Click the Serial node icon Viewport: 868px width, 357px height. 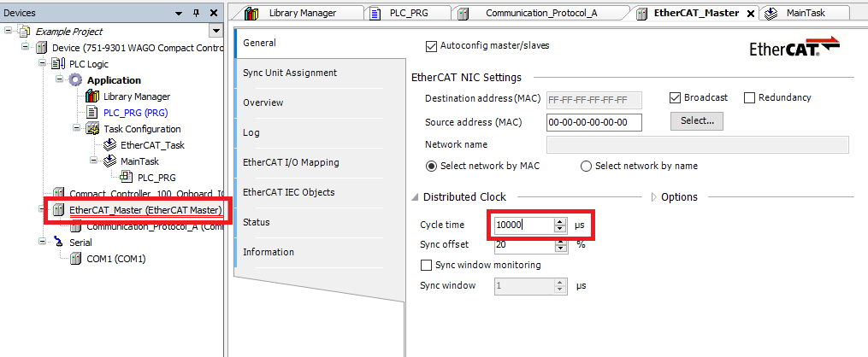click(x=58, y=243)
